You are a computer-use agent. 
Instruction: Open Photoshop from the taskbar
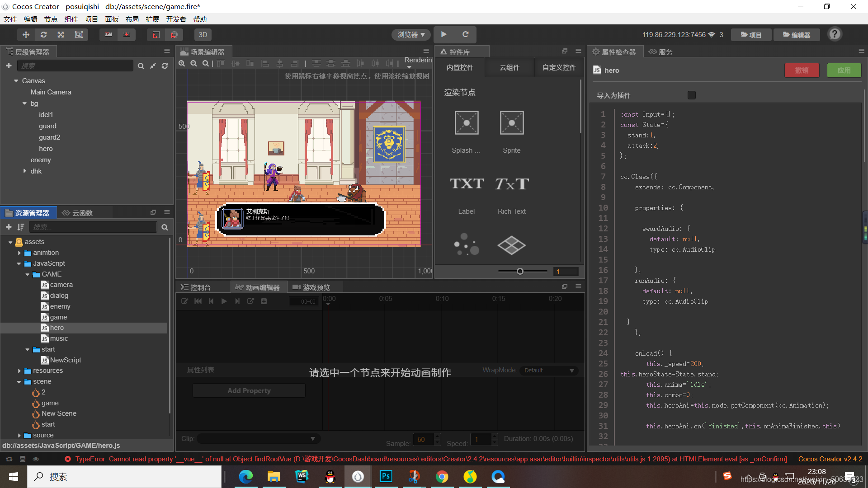point(386,477)
